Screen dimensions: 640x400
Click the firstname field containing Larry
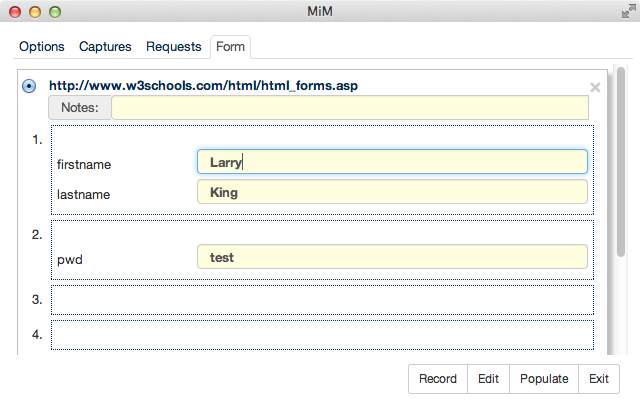click(392, 162)
